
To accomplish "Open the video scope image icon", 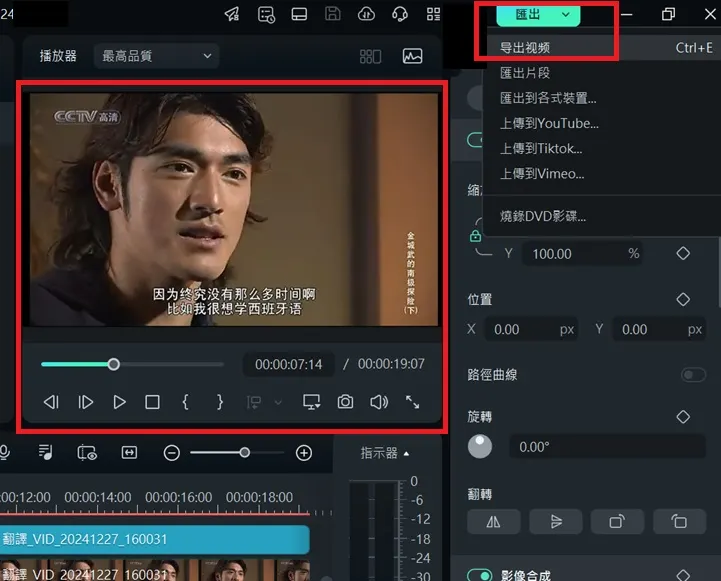I will click(412, 56).
